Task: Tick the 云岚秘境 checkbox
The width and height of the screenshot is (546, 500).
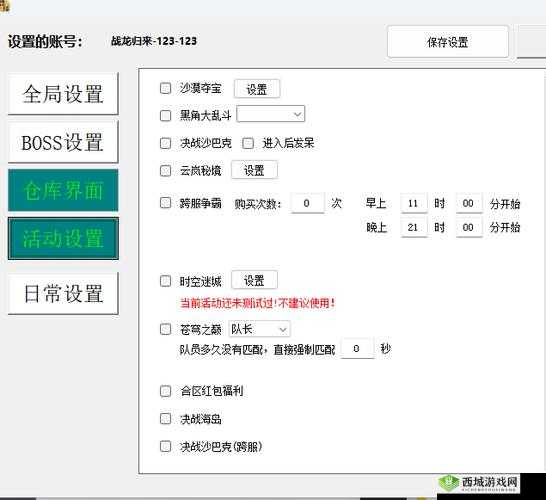Action: 165,171
